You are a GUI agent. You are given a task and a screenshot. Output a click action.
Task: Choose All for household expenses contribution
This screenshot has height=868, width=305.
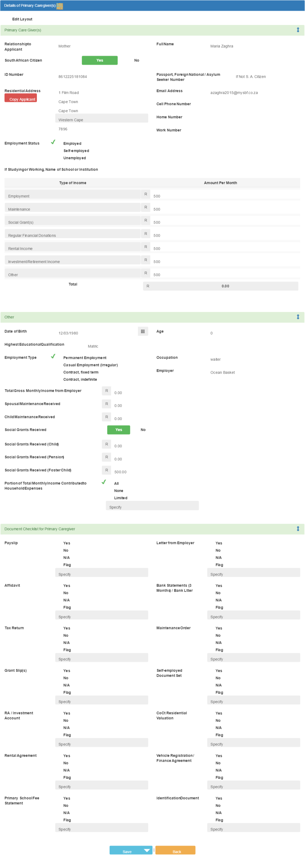tap(116, 484)
